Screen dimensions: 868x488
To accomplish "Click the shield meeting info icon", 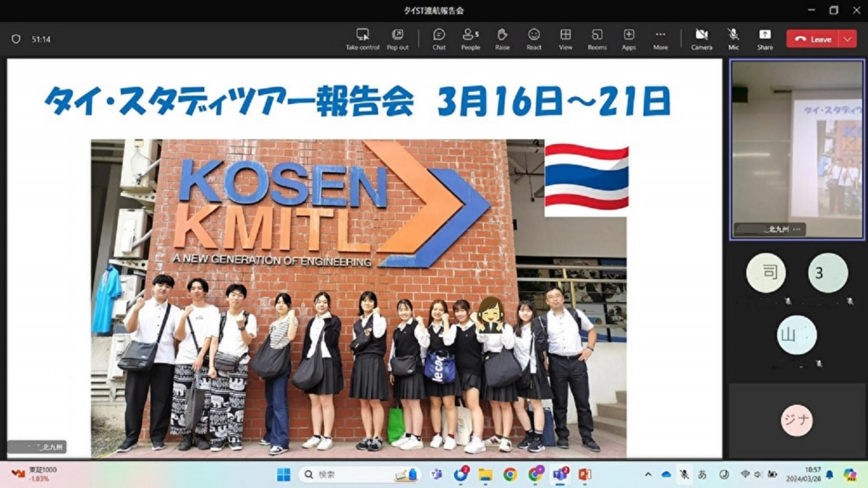I will point(16,39).
